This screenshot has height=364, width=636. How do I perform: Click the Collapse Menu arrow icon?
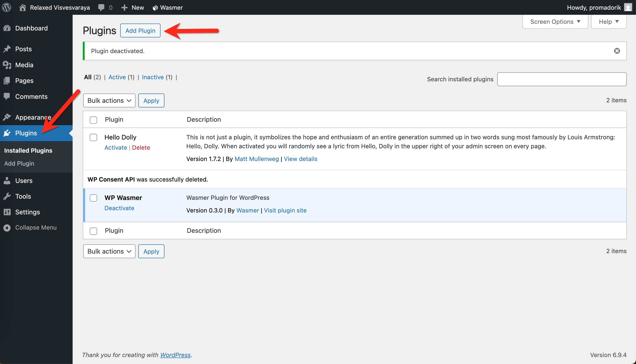(x=7, y=227)
